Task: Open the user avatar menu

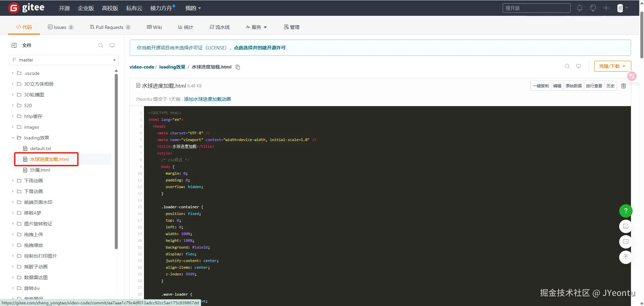Action: (623, 8)
